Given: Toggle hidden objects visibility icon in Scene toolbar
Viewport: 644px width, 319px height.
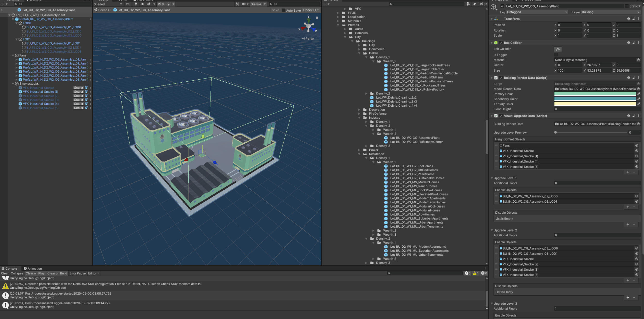Looking at the screenshot, I should coord(161,4).
